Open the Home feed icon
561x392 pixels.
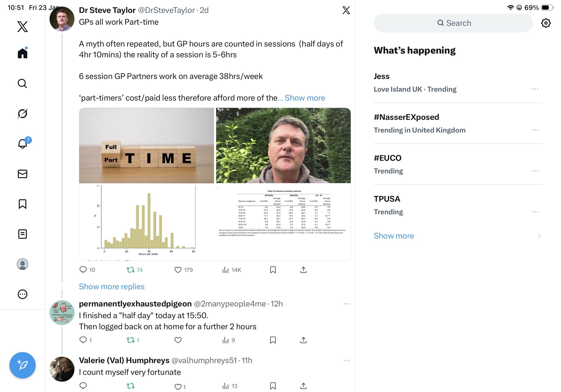pos(23,53)
